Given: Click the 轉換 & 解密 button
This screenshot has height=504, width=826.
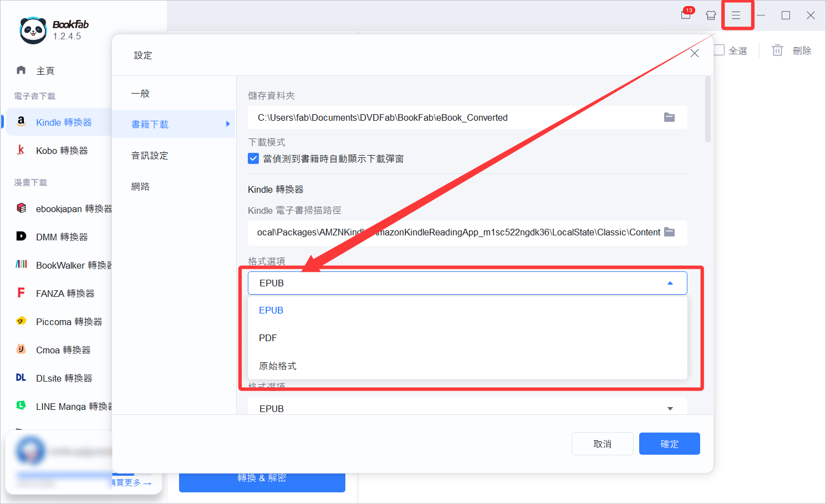Looking at the screenshot, I should (262, 481).
